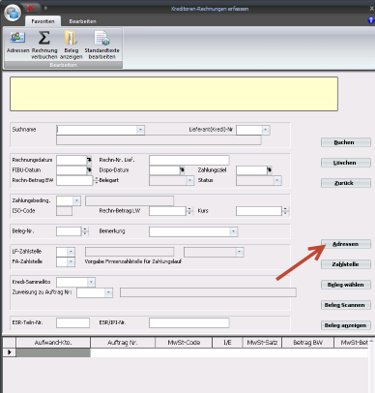
Task: Click the Kurs field stepper
Action: [x=285, y=211]
